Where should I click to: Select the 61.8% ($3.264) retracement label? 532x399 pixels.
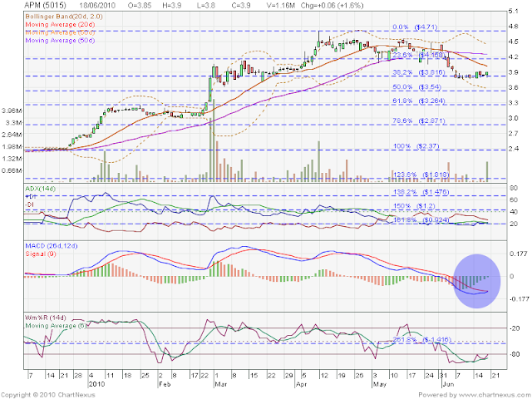418,101
